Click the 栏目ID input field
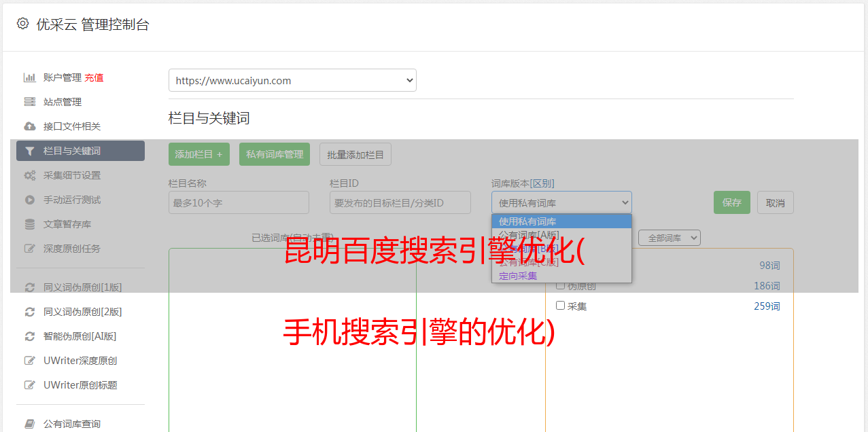This screenshot has height=432, width=868. click(x=400, y=202)
